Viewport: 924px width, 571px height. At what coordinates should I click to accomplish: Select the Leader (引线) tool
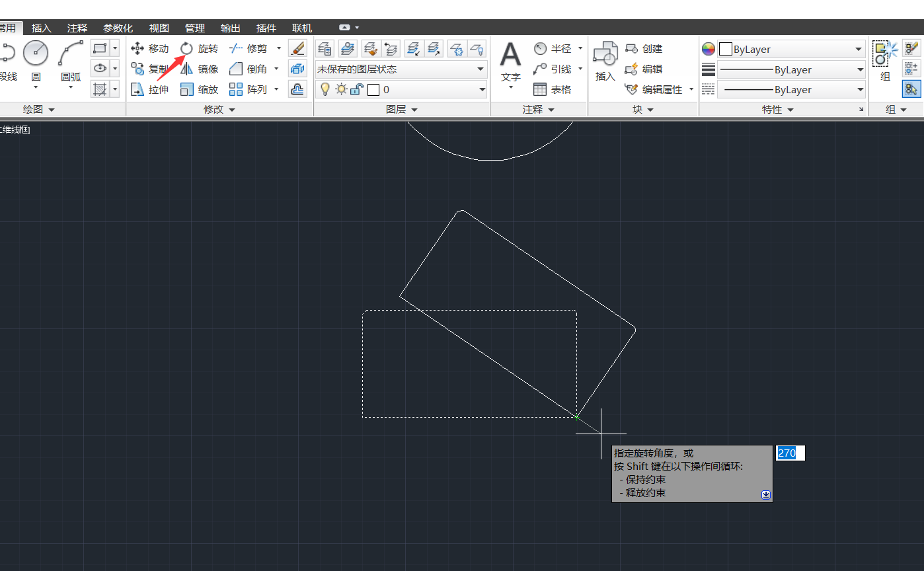(x=553, y=69)
